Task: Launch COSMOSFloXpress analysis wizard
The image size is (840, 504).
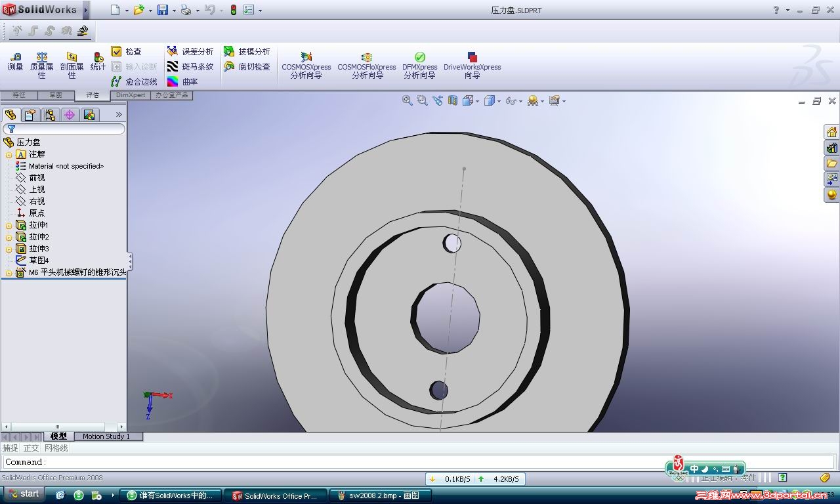Action: 367,66
